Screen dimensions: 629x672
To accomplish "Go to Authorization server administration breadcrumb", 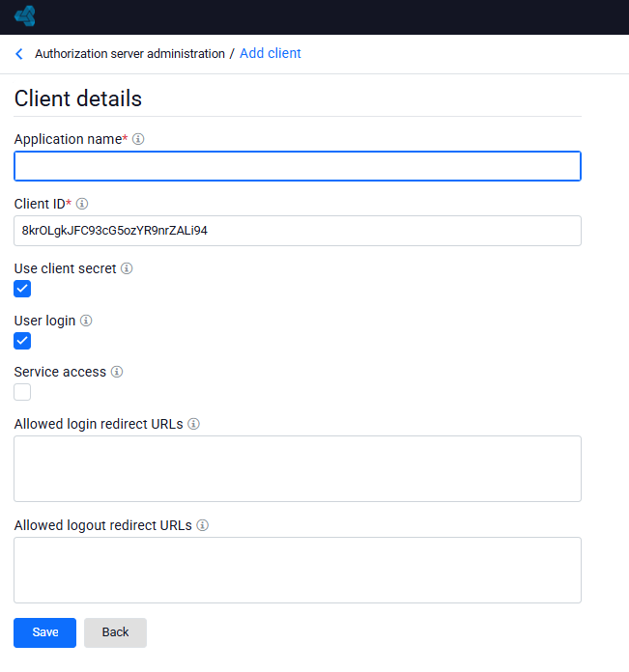I will point(129,54).
